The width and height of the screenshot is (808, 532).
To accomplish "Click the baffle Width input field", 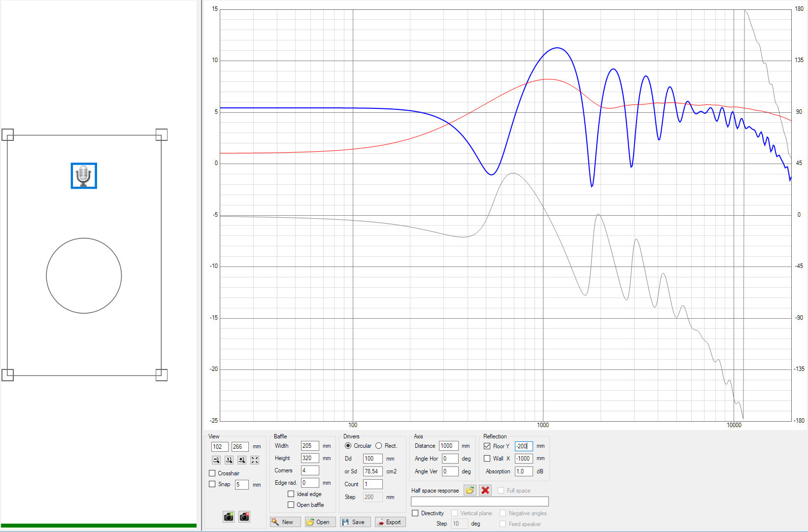I will [309, 446].
